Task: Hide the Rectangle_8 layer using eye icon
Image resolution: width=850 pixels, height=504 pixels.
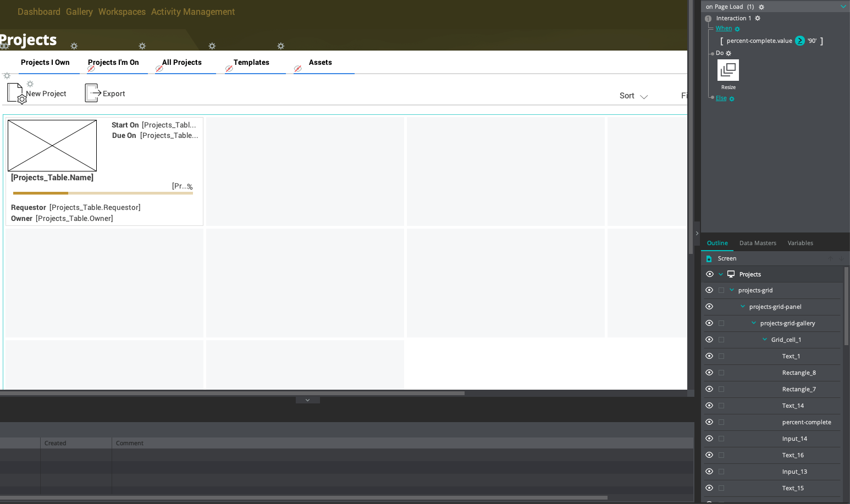Action: (709, 373)
